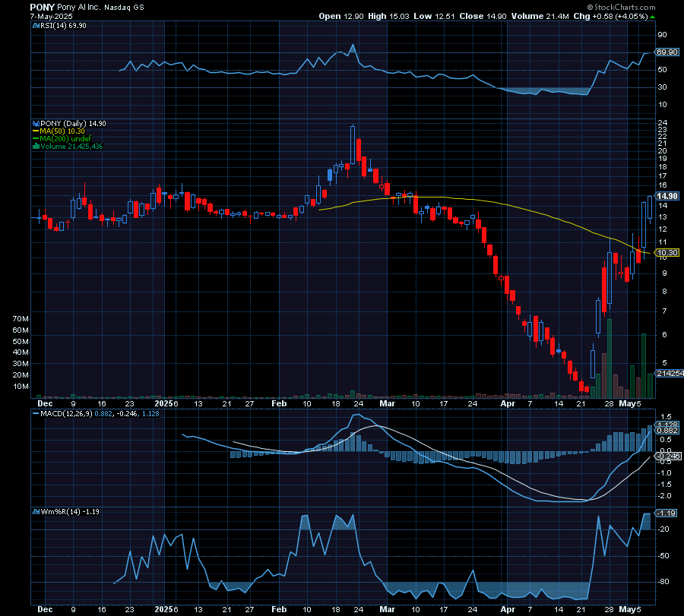684x616 pixels.
Task: Click the green MA(200) legend line marker
Action: 34,138
